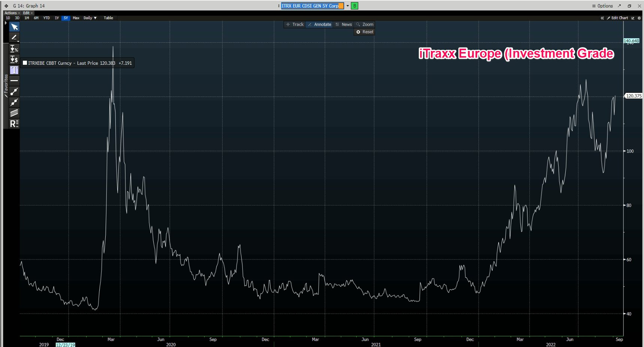Switch to Table view
The height and width of the screenshot is (347, 644).
click(x=108, y=18)
